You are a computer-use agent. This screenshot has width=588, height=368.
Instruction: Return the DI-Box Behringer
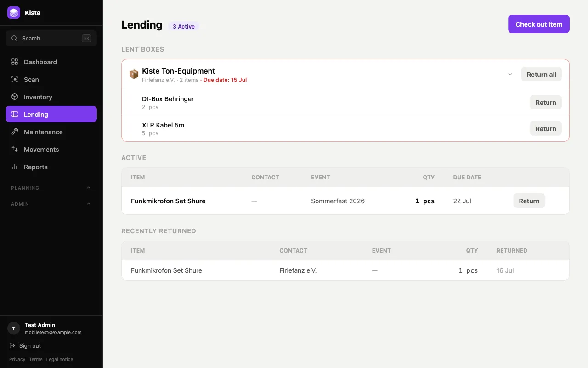tap(546, 102)
